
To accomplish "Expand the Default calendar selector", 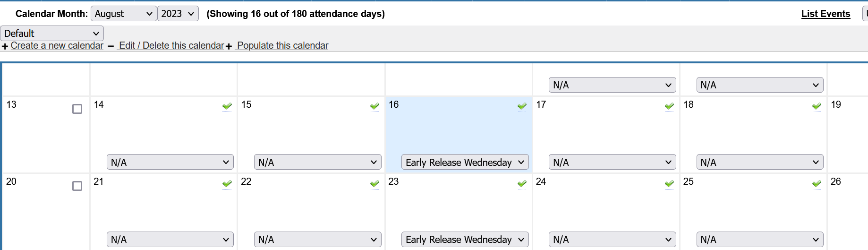I will tap(51, 34).
